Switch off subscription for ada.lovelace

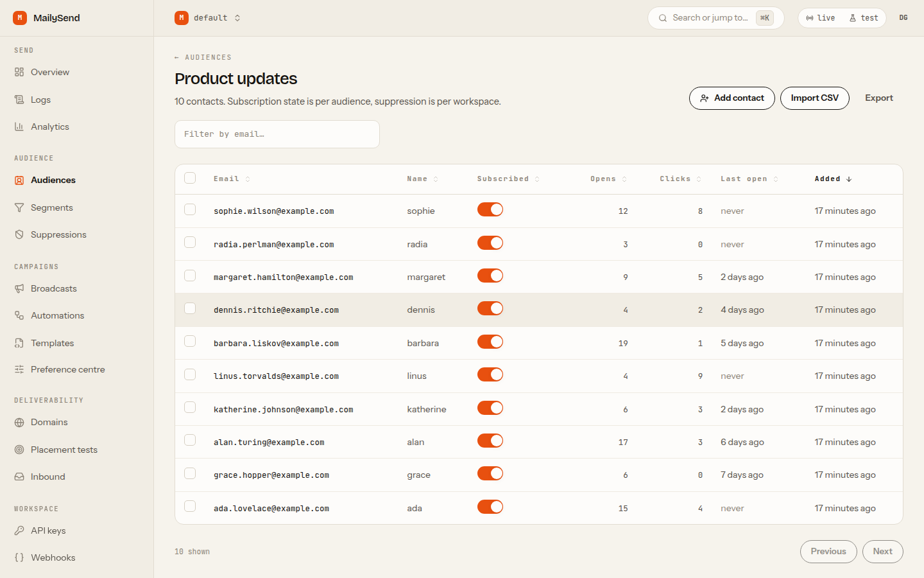point(490,507)
